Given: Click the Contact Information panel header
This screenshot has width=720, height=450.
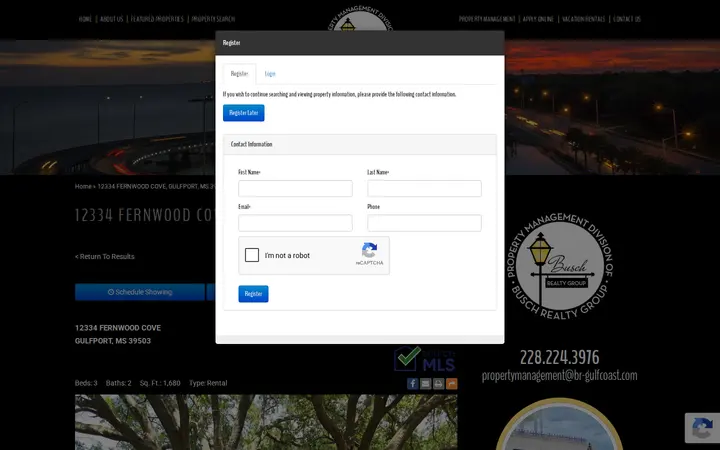Looking at the screenshot, I should [360, 144].
